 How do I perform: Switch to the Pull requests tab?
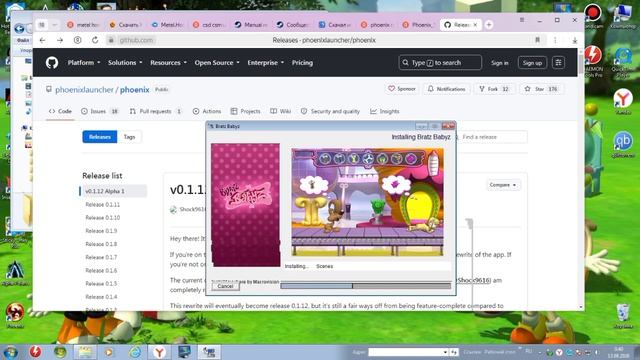pyautogui.click(x=156, y=111)
